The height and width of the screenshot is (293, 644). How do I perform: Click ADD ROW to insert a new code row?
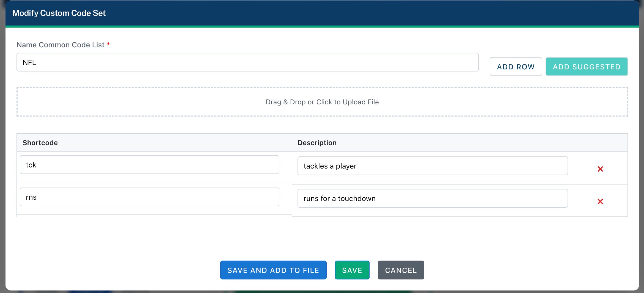tap(516, 66)
